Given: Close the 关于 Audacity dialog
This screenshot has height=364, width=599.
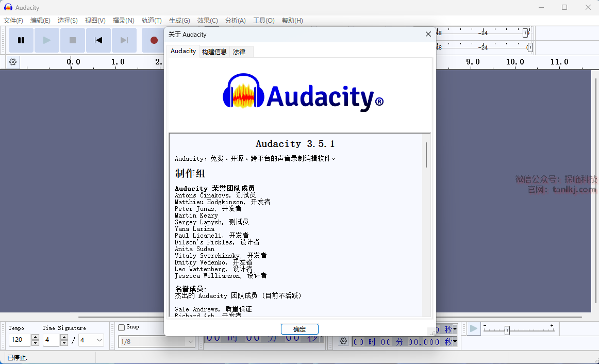Looking at the screenshot, I should click(x=428, y=34).
